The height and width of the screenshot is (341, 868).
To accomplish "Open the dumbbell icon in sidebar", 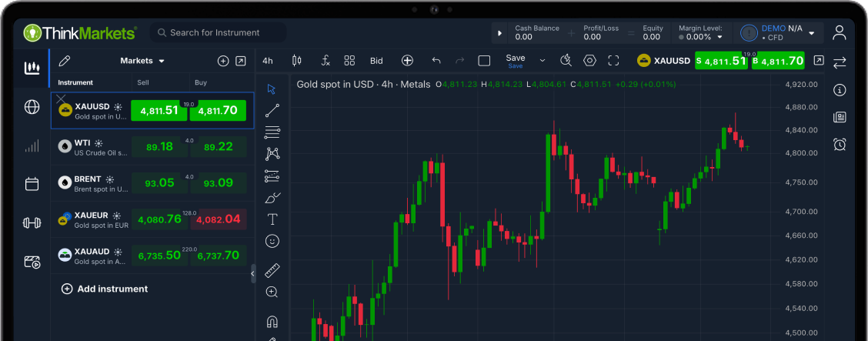I will (32, 222).
